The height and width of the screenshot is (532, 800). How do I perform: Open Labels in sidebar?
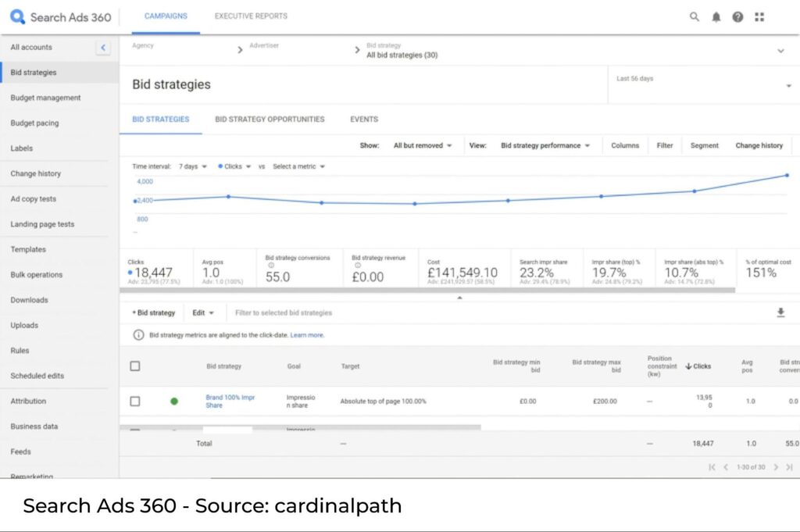[21, 148]
